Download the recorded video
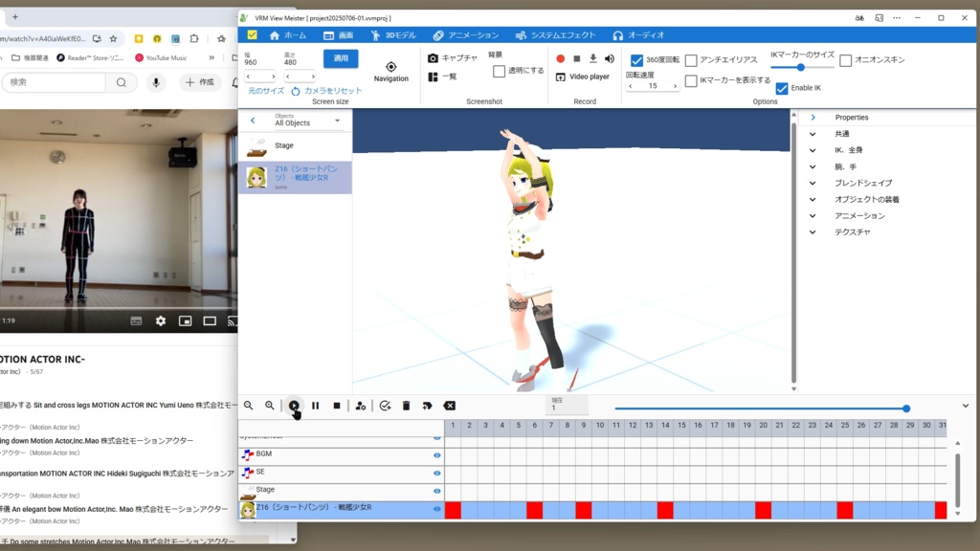Screen dimensions: 980x551 coord(593,58)
